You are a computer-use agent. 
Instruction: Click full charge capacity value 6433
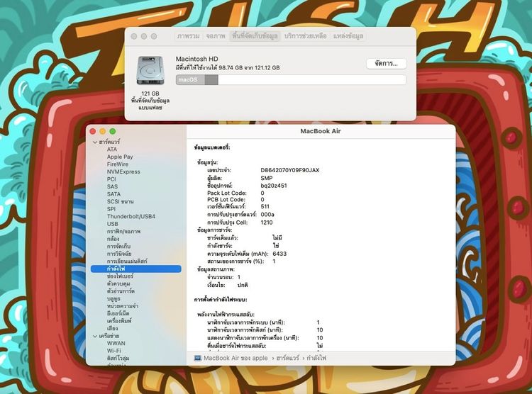[x=279, y=254]
